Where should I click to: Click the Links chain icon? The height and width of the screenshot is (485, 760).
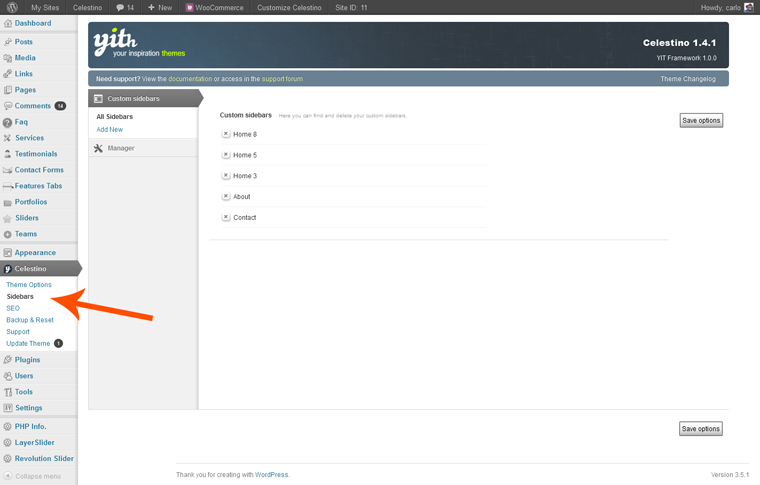(8, 74)
